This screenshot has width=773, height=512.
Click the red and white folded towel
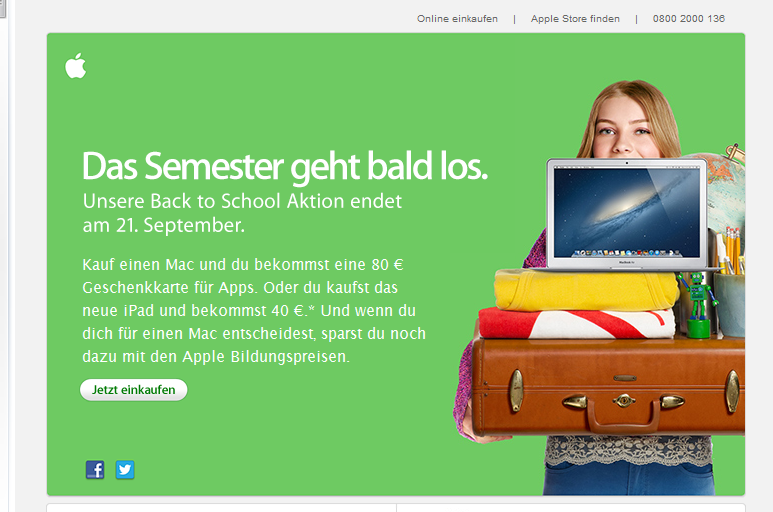577,323
